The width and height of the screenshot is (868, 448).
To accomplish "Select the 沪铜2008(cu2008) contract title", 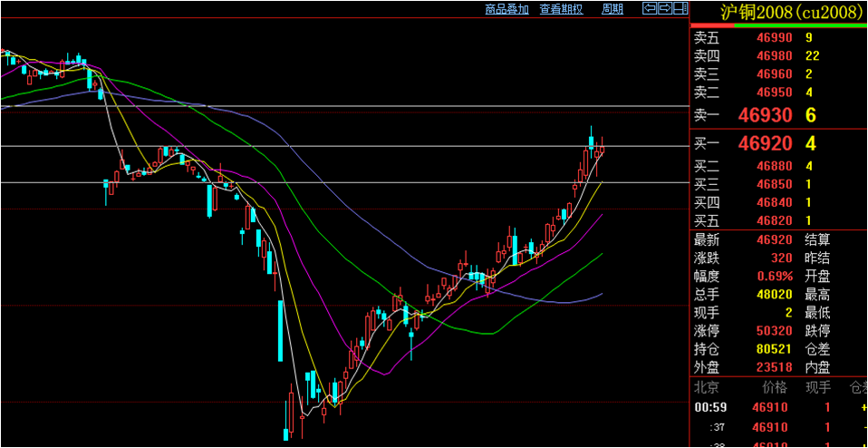I will pos(779,12).
